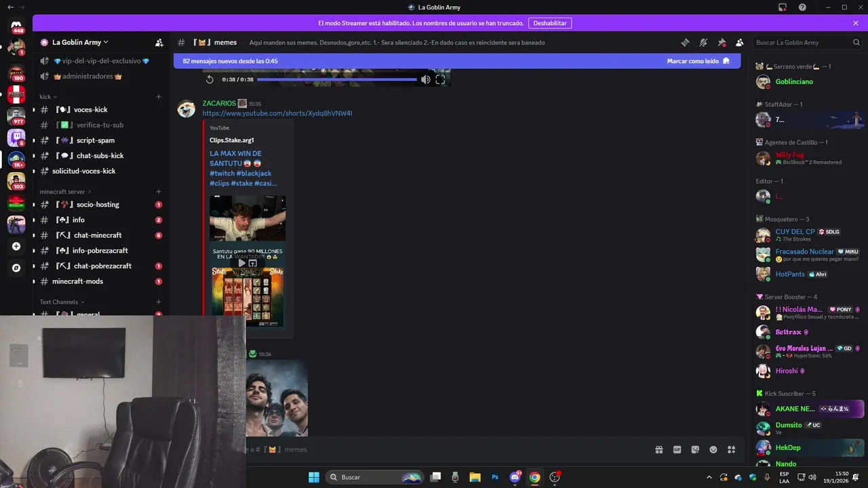Viewport: 868px width, 488px height.
Task: Collapse the Text Channels category
Action: tap(62, 302)
